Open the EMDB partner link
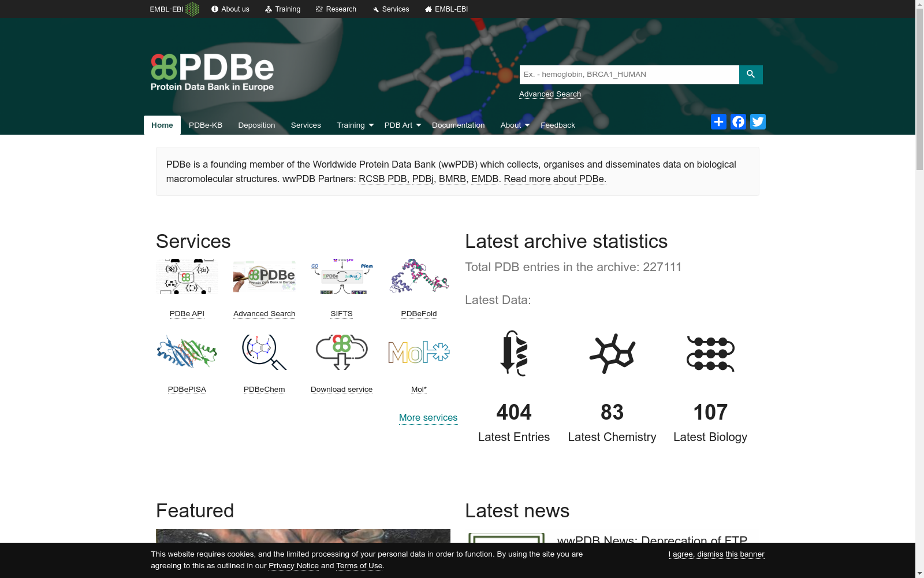The width and height of the screenshot is (924, 578). coord(485,179)
